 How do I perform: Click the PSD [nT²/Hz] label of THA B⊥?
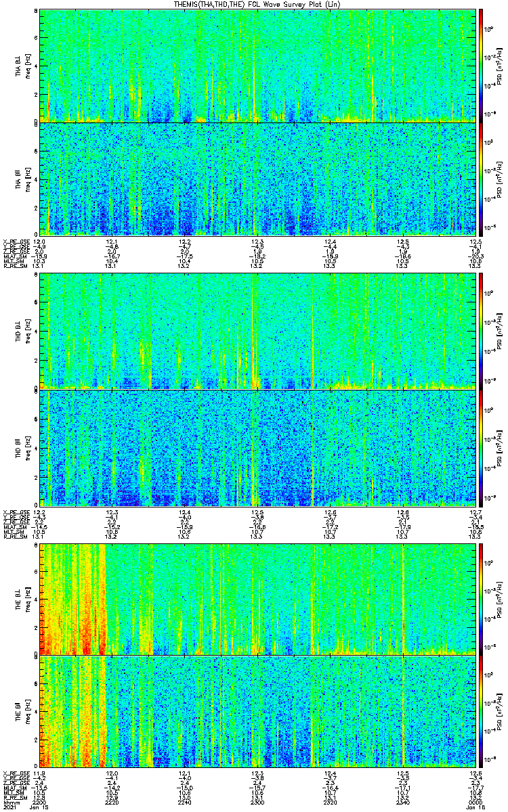tap(500, 66)
